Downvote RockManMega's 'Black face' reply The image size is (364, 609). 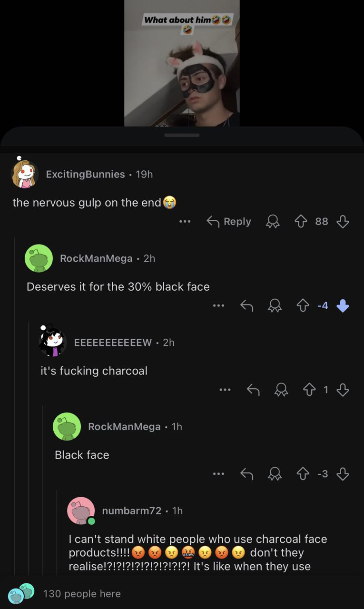pos(343,474)
